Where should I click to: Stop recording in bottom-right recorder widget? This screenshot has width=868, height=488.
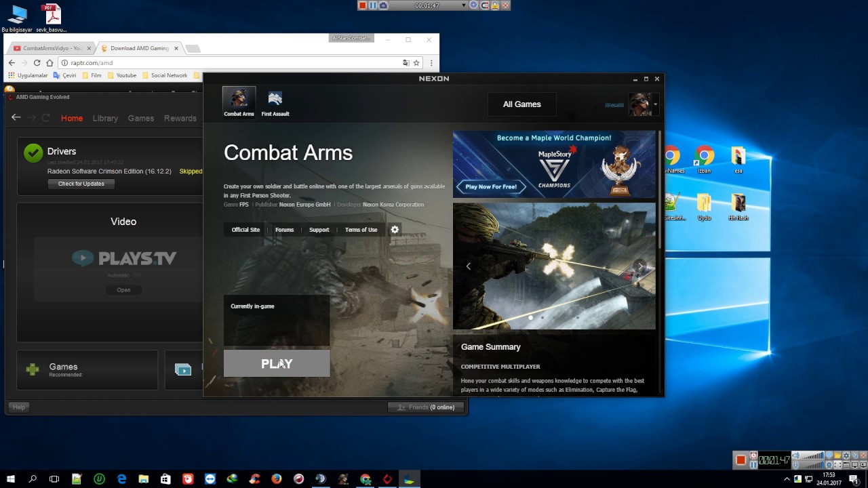[x=741, y=460]
